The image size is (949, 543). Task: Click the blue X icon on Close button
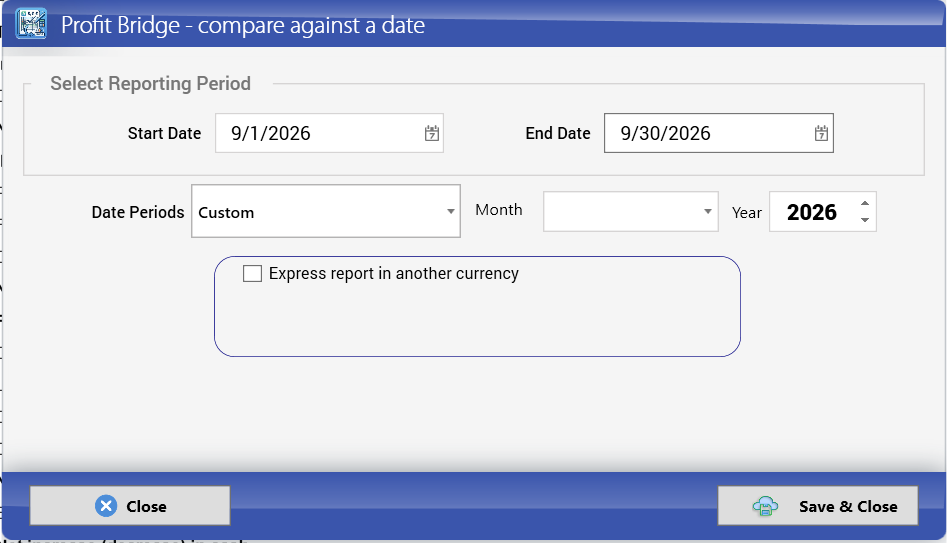106,505
